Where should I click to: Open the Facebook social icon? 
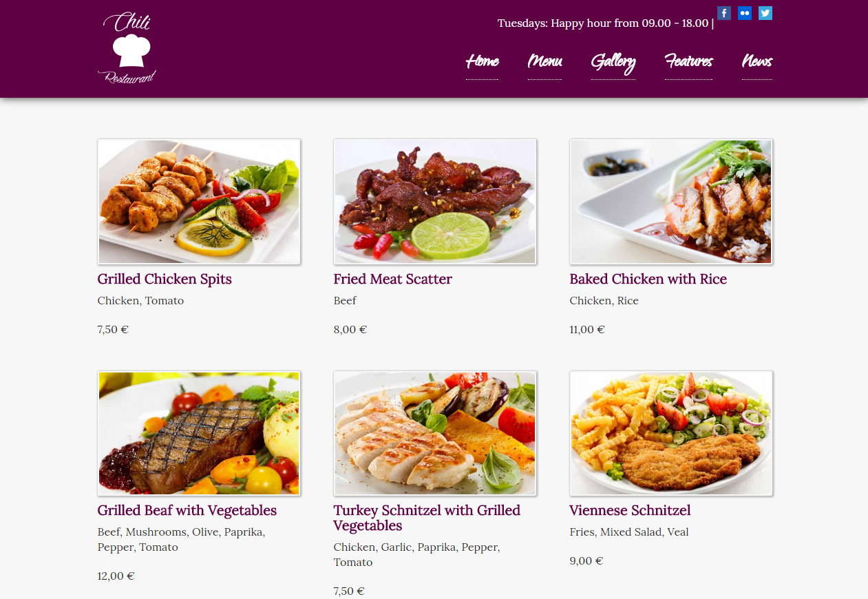[723, 13]
